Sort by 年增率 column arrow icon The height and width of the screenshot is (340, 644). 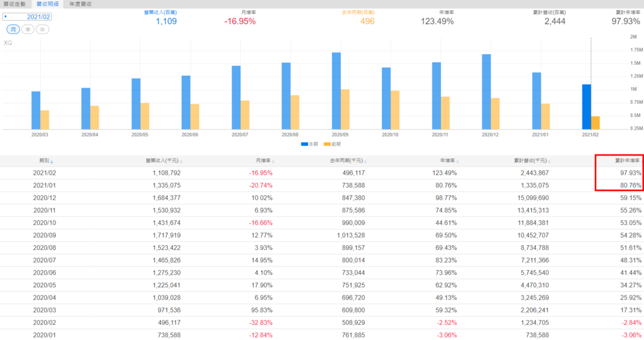point(457,162)
